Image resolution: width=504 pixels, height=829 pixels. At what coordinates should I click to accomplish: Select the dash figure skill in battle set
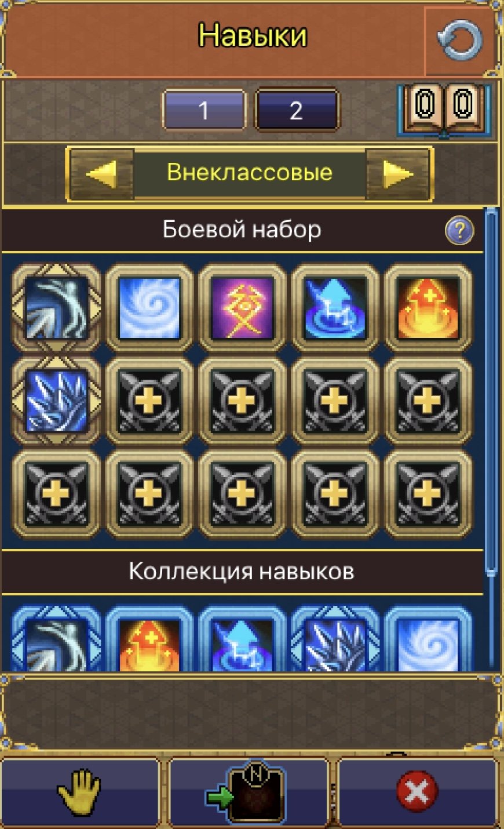coord(57,308)
